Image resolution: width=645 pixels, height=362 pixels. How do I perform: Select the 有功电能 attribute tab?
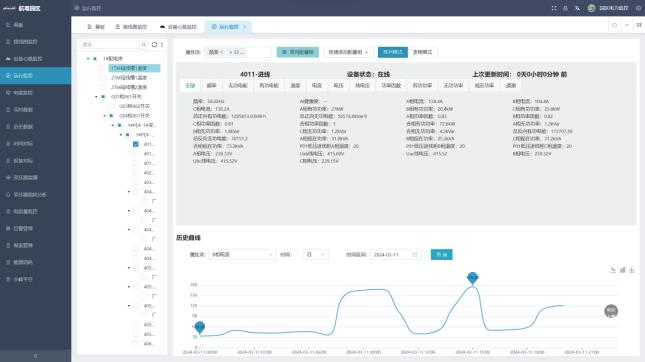(269, 86)
